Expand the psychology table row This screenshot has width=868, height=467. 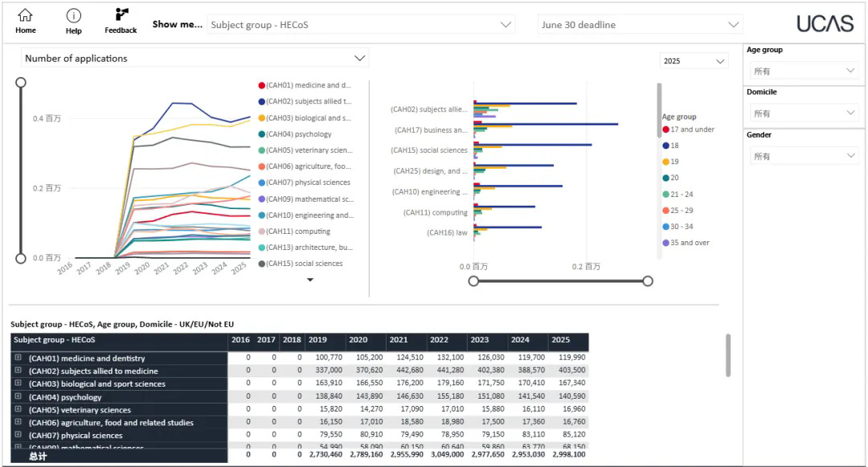click(18, 397)
